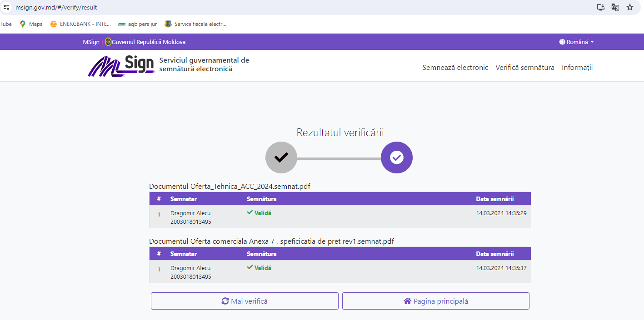Screen dimensions: 644x320
Task: Click the translate page icon in address bar
Action: click(x=615, y=7)
